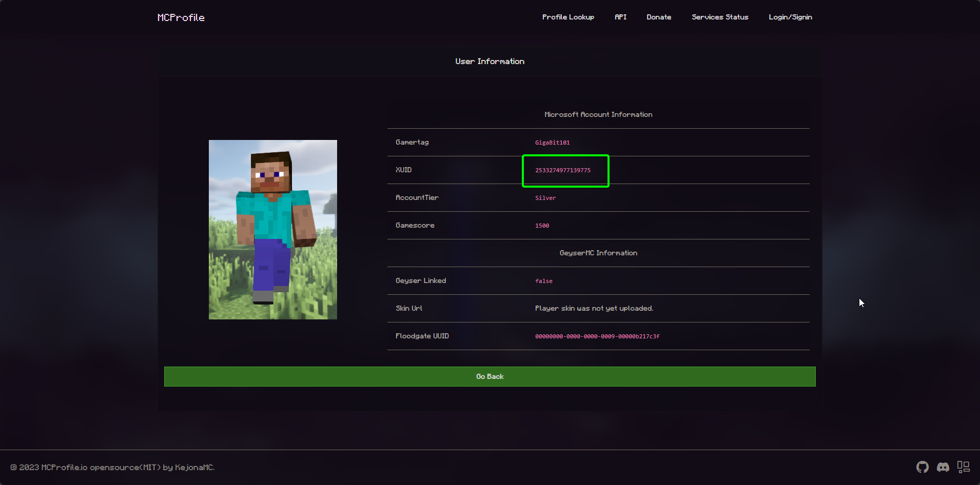Click the dashboard grid icon in footer

(964, 467)
